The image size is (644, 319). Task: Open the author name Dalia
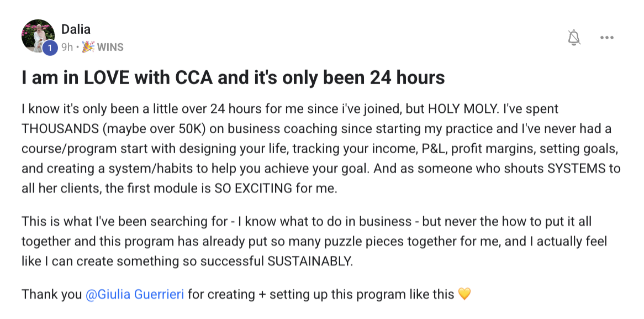pyautogui.click(x=76, y=29)
